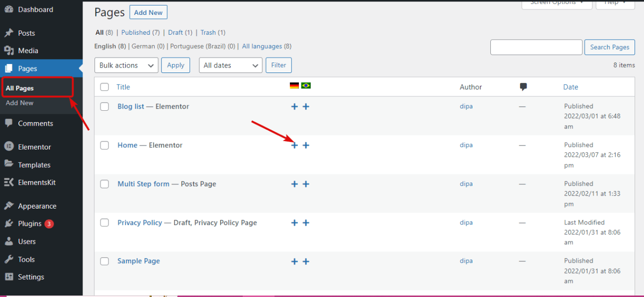The width and height of the screenshot is (644, 297).
Task: Sort by the Title column header
Action: pos(123,87)
